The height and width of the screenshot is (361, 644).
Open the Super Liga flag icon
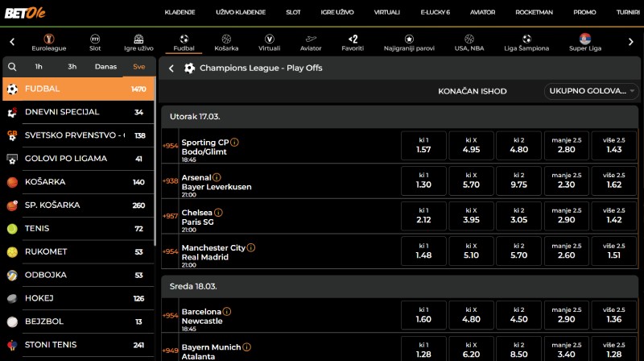(584, 39)
